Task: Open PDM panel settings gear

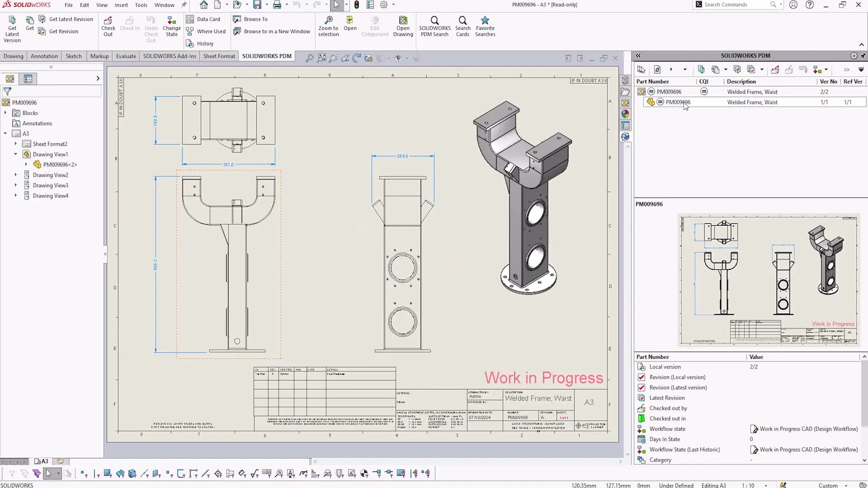Action: click(854, 56)
